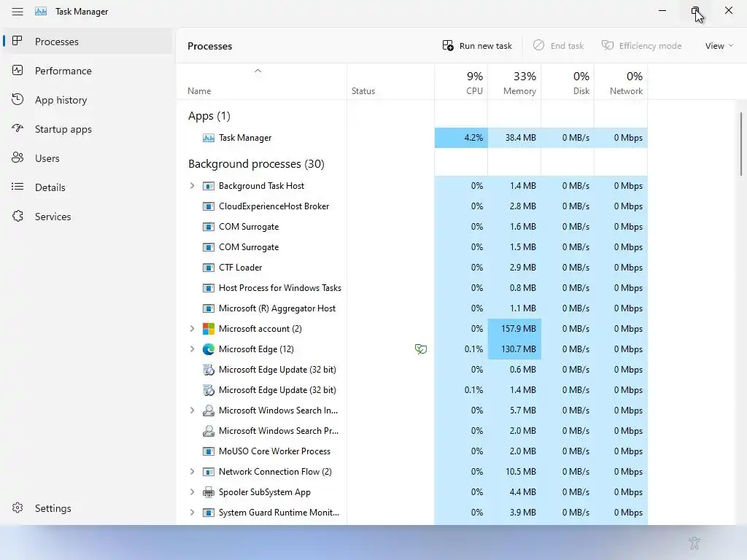
Task: Expand Microsoft Windows Search In... group
Action: [192, 410]
